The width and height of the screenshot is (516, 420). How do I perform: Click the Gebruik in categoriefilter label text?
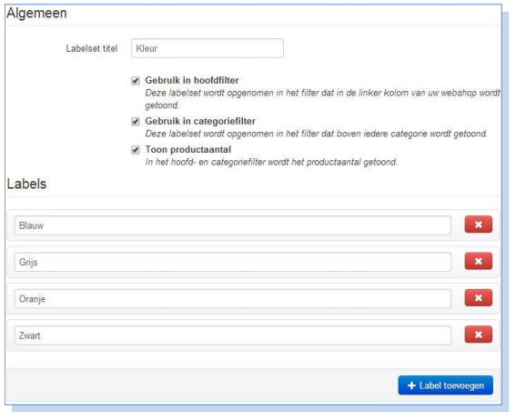[200, 121]
